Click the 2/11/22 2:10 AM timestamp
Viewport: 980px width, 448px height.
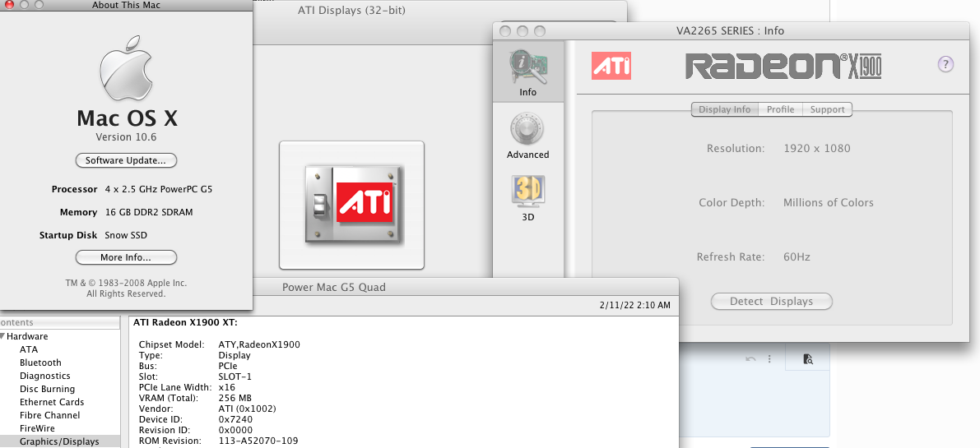click(634, 305)
